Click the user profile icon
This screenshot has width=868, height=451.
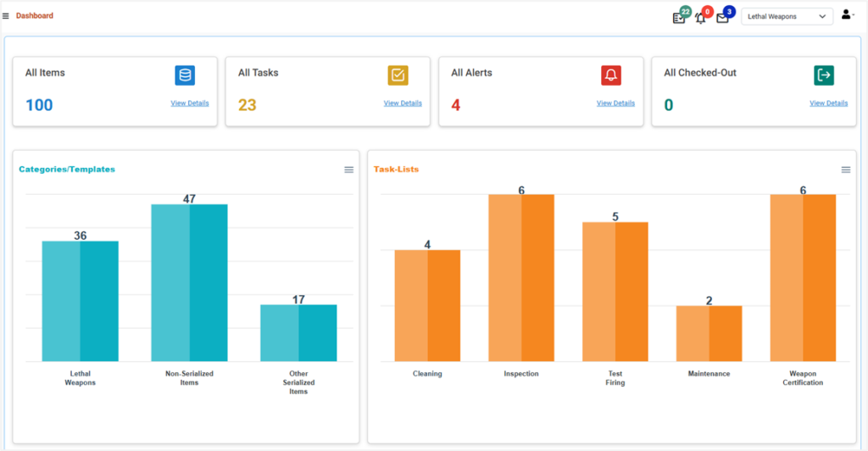tap(846, 15)
